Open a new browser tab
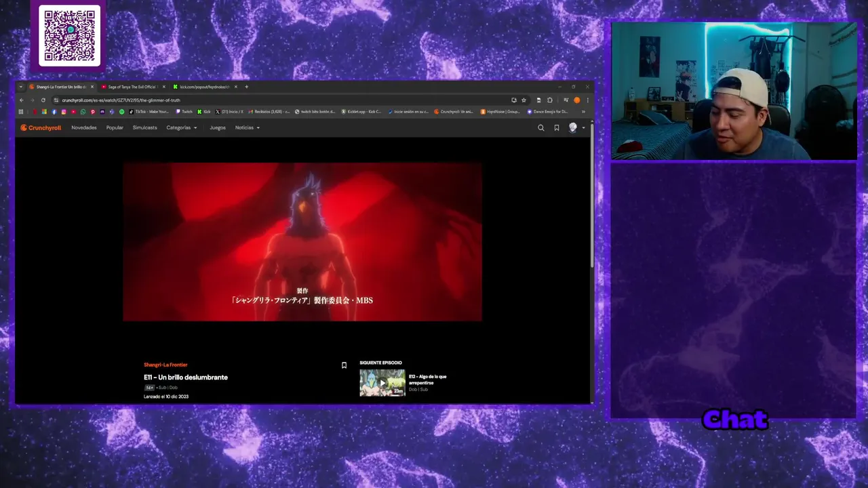This screenshot has height=488, width=868. 246,87
